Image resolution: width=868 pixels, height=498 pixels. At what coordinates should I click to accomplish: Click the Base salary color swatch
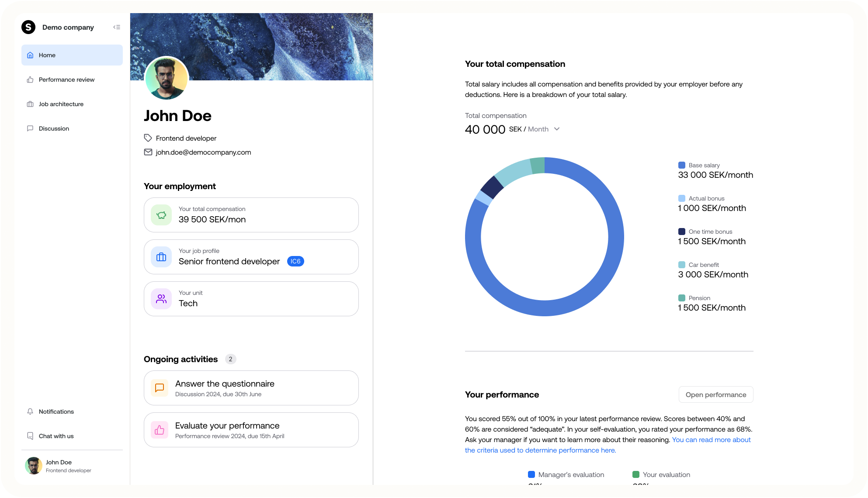pos(681,165)
